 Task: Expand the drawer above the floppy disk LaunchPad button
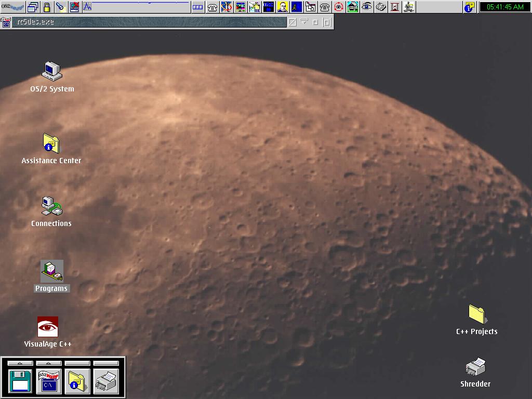pos(20,363)
